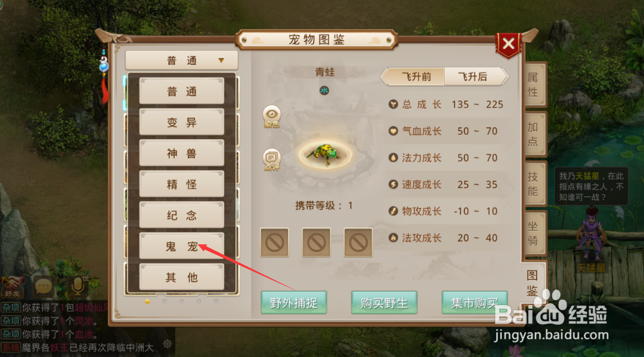This screenshot has width=644, height=357.
Task: Click the 野外捕捉 button
Action: 294,303
